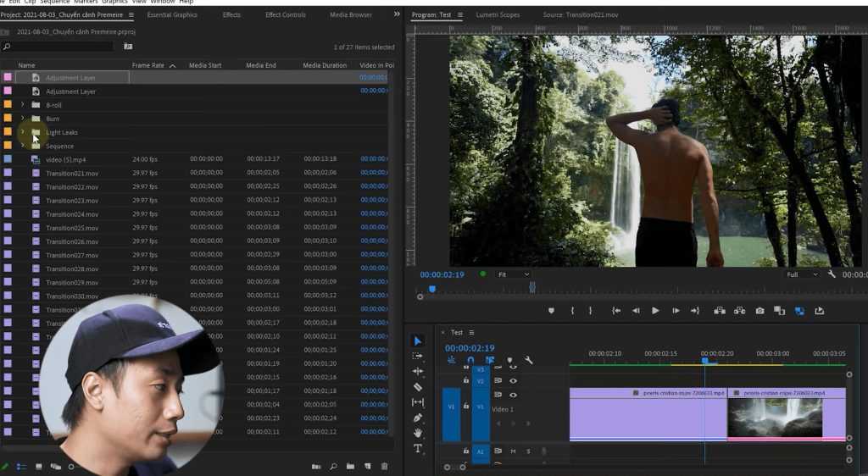The height and width of the screenshot is (476, 868).
Task: Toggle lock on video track V1
Action: click(466, 407)
